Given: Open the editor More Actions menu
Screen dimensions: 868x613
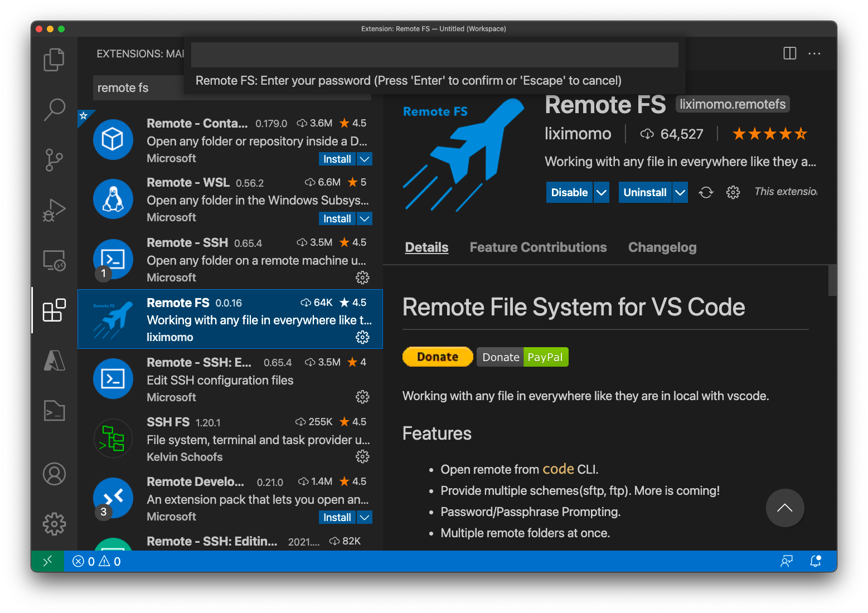Looking at the screenshot, I should (x=814, y=53).
